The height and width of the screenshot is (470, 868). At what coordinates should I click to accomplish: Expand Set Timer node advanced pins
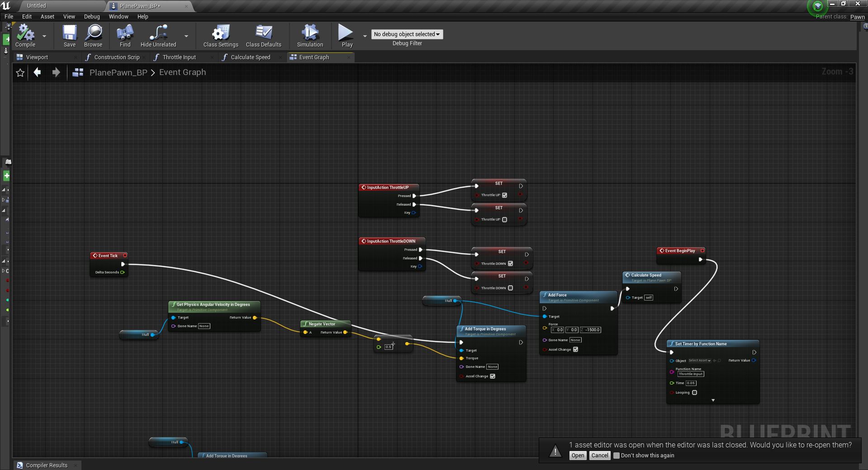point(713,400)
